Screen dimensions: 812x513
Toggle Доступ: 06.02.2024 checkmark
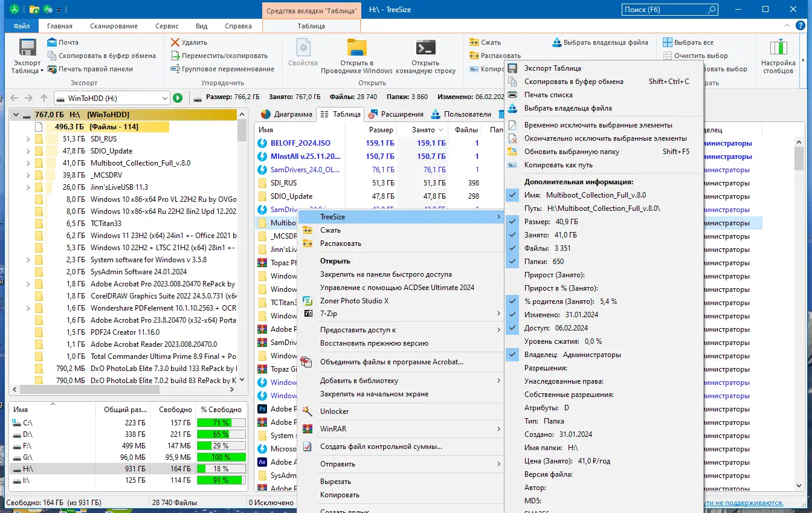click(513, 328)
